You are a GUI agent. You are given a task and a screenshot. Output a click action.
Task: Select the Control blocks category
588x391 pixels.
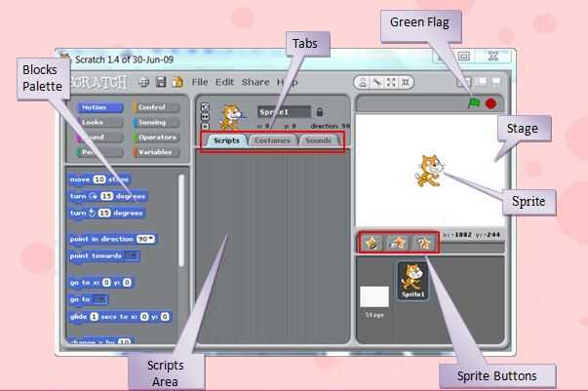tap(156, 107)
